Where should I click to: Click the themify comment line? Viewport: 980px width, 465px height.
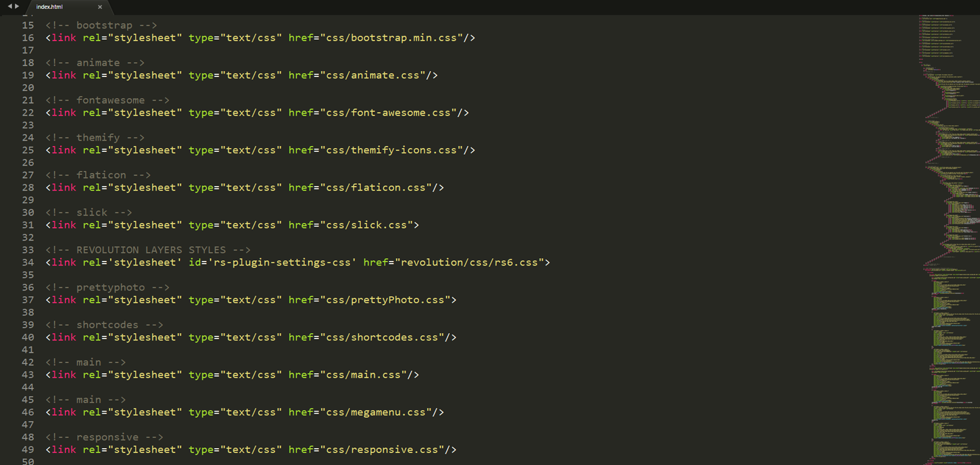[95, 138]
